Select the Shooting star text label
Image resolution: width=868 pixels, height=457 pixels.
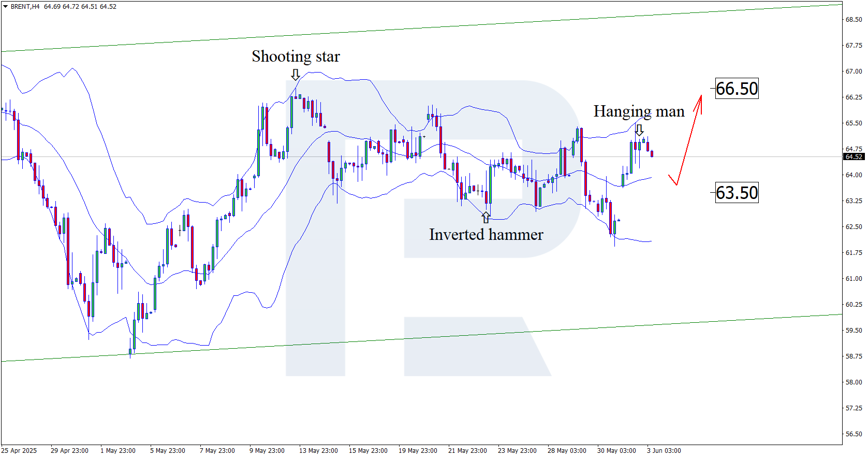(x=296, y=56)
